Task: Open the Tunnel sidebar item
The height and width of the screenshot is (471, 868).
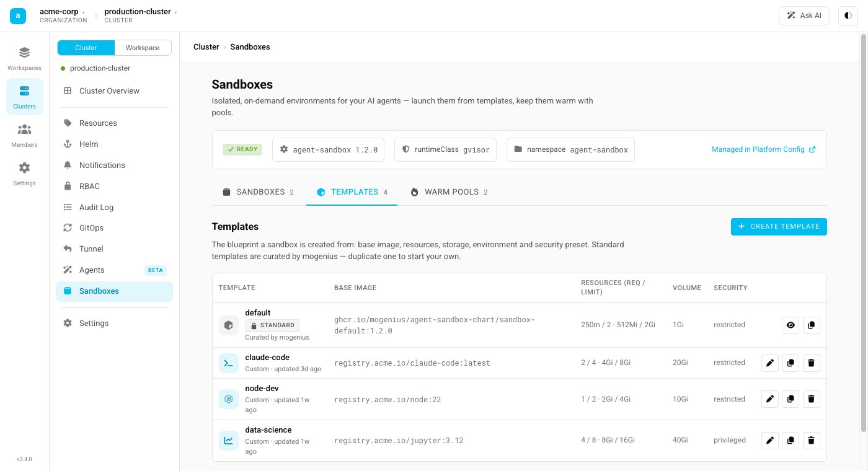Action: point(114,249)
